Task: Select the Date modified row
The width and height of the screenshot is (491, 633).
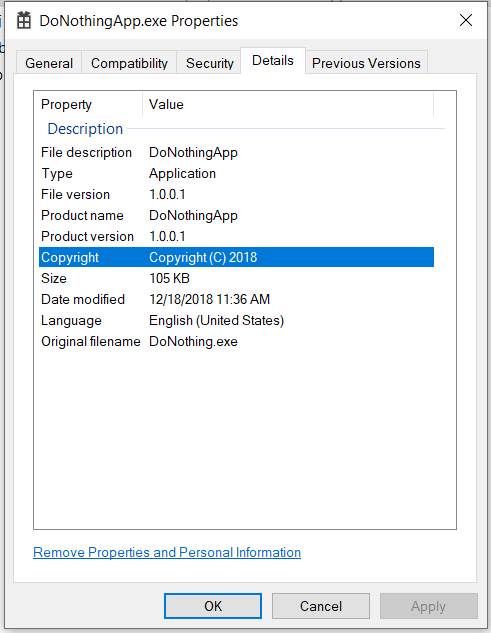Action: pos(237,300)
